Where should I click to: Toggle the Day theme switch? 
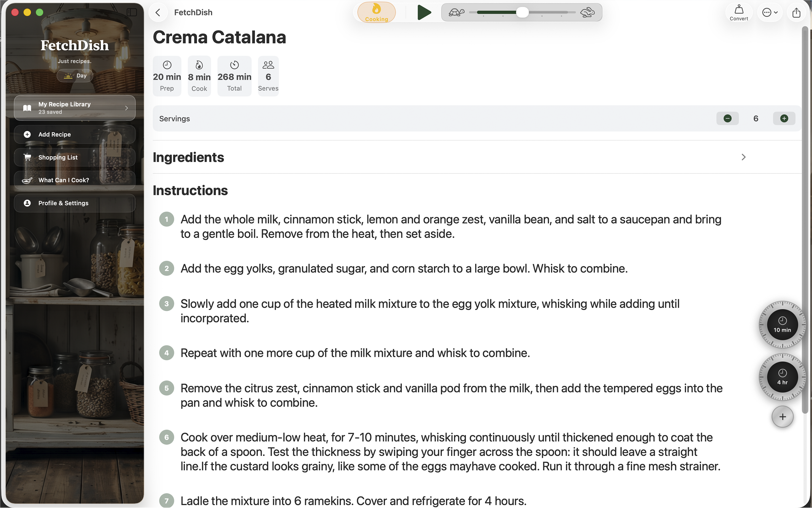[x=75, y=76]
